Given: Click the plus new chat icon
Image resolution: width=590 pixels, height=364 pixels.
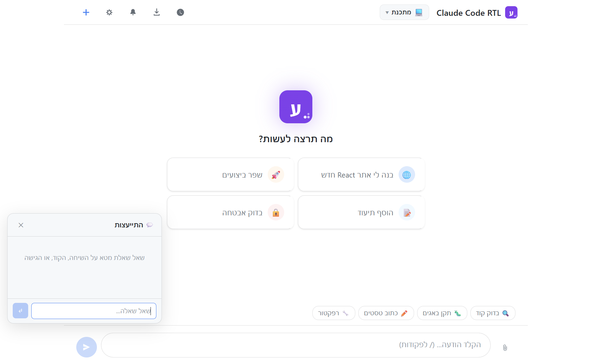Looking at the screenshot, I should (86, 12).
